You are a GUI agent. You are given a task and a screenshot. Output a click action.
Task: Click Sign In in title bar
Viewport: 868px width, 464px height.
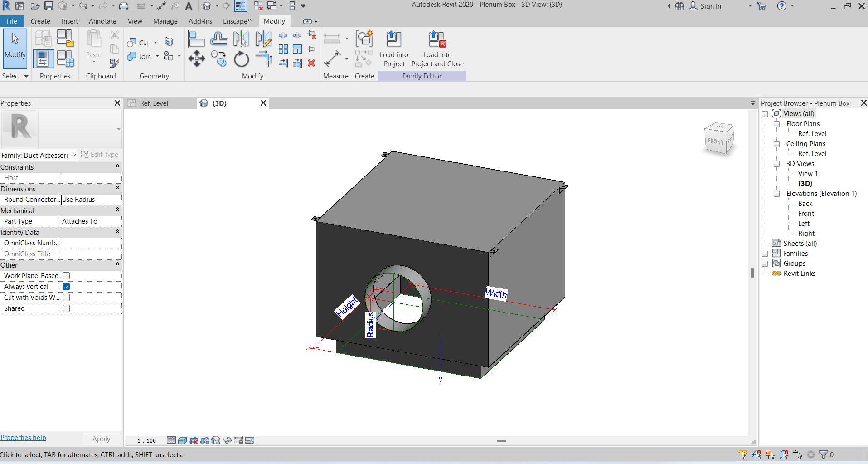710,6
